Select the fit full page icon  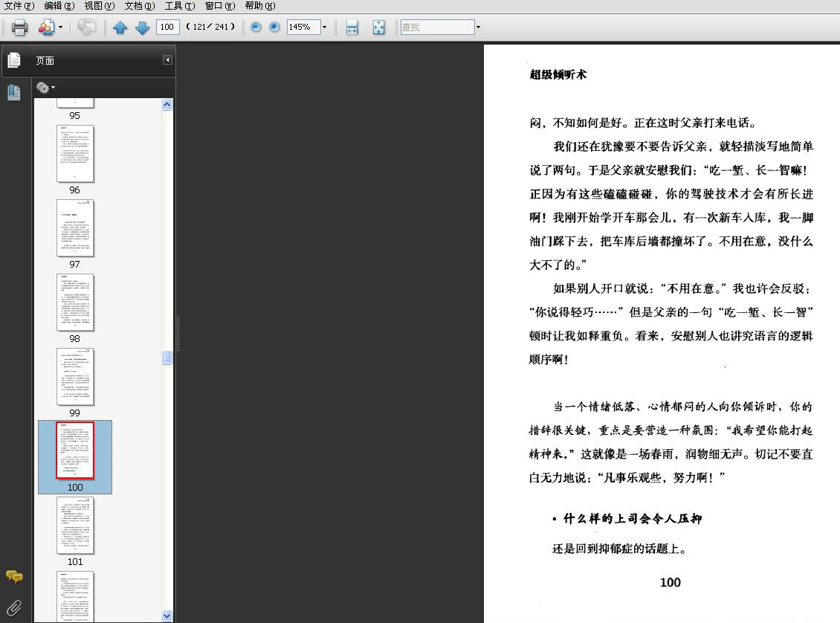(379, 28)
